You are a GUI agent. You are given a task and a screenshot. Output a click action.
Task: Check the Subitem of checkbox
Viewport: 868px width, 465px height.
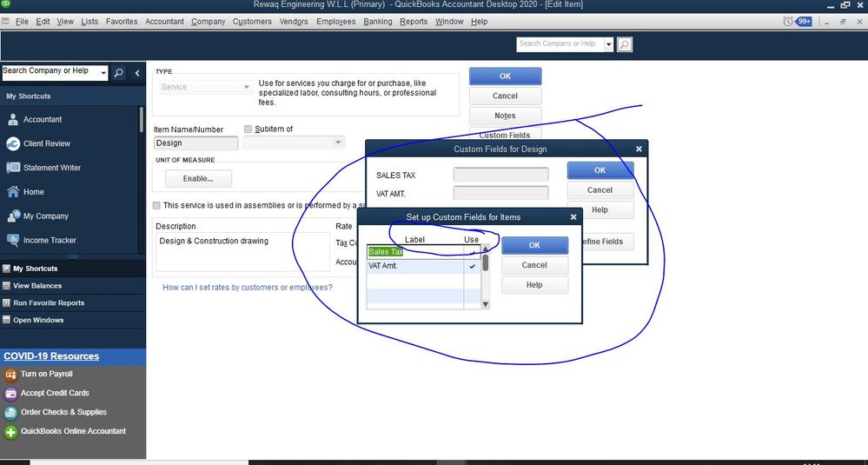248,129
